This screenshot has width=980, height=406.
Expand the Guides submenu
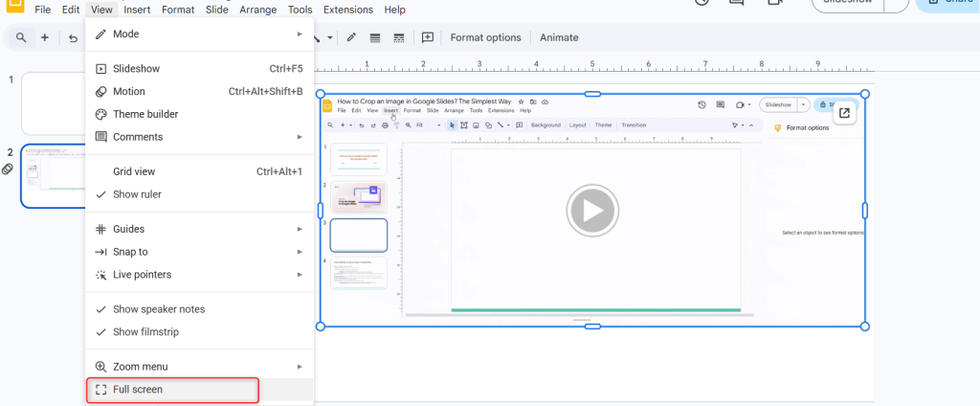199,229
